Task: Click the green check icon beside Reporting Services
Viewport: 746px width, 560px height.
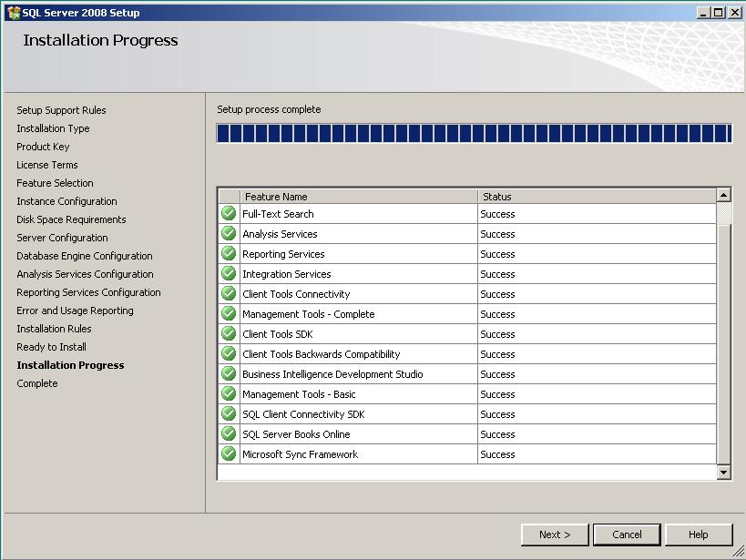Action: (x=229, y=254)
